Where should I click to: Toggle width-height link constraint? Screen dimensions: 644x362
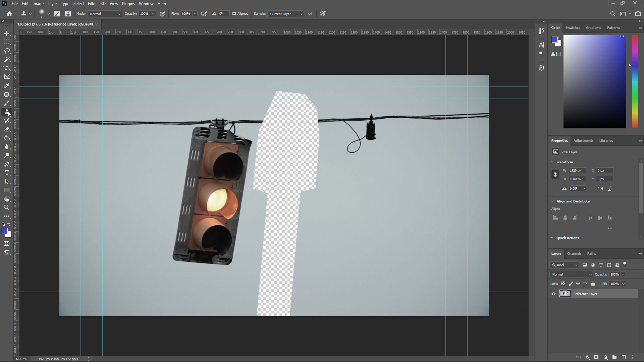pos(555,175)
